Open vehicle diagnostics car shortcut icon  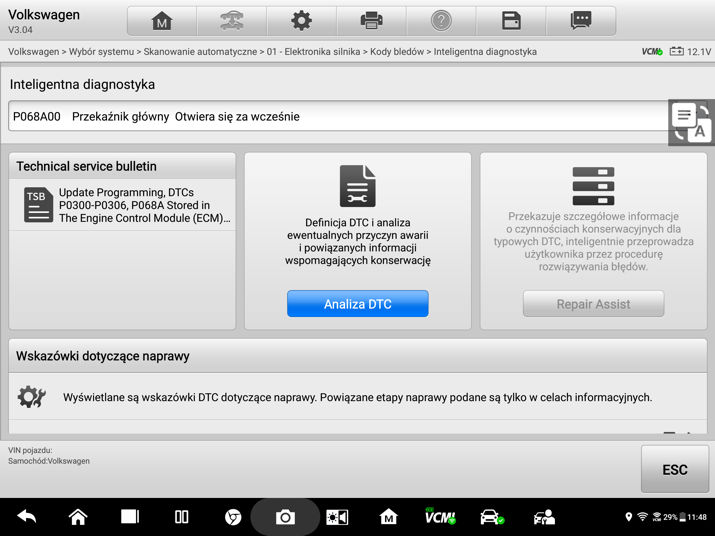[x=492, y=517]
